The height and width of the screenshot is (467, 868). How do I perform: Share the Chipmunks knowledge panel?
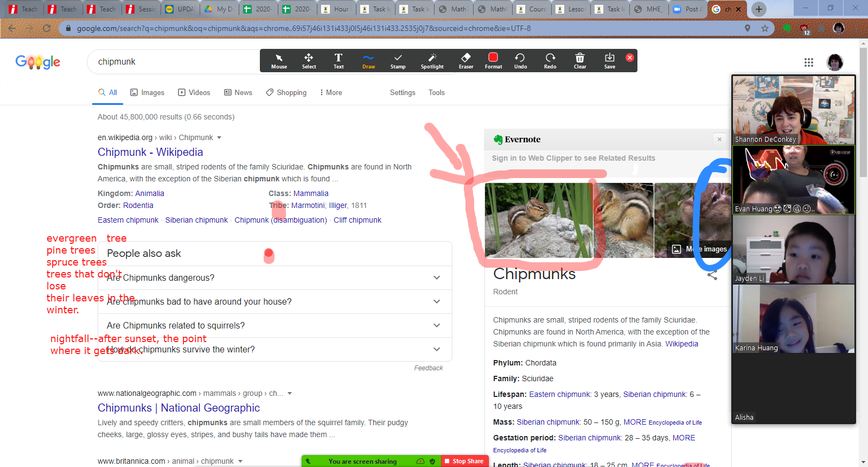[x=712, y=275]
